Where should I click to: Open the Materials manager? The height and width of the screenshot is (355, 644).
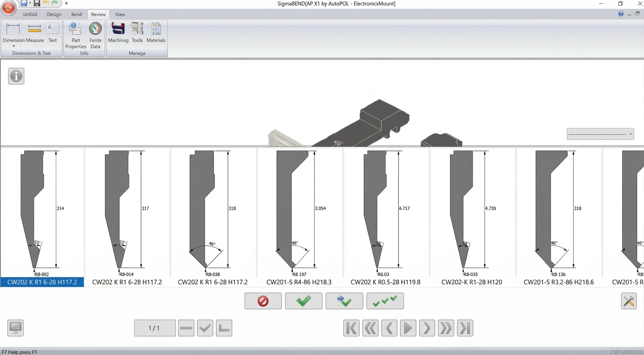[x=156, y=33]
